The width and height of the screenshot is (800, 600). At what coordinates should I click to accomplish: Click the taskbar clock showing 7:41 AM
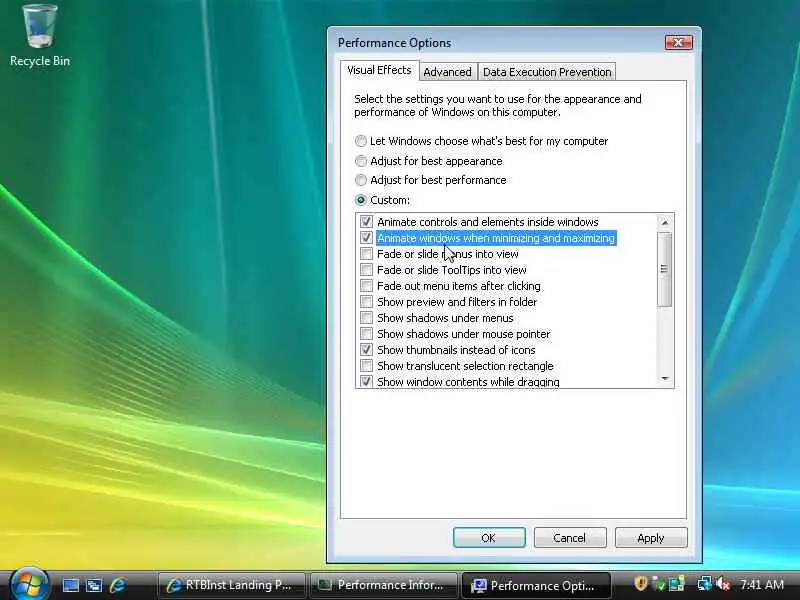pyautogui.click(x=761, y=585)
